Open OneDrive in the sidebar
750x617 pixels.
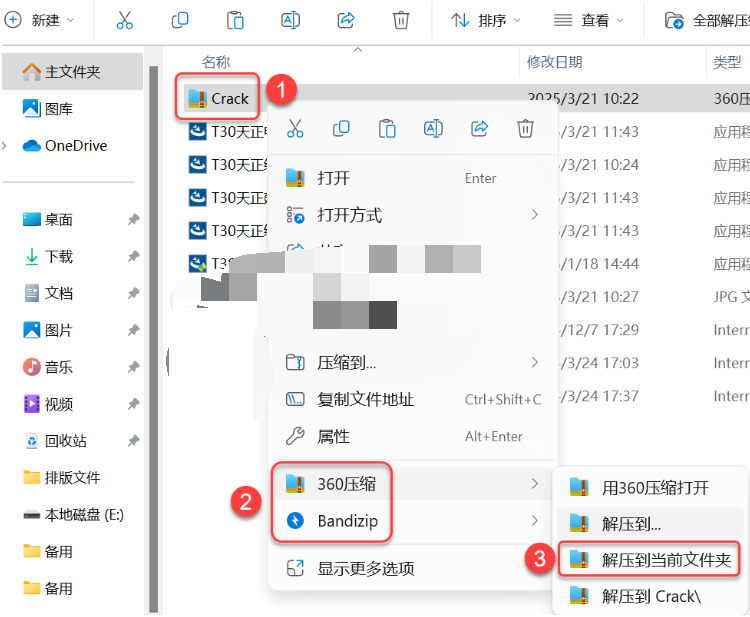(x=65, y=145)
